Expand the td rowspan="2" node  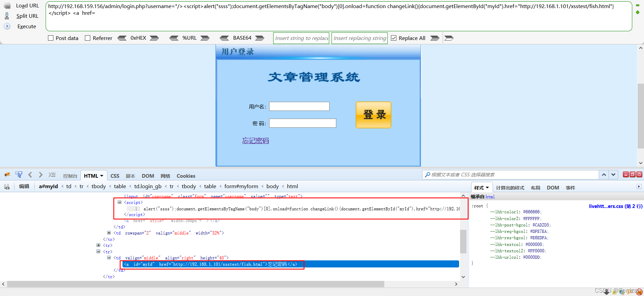[109, 232]
